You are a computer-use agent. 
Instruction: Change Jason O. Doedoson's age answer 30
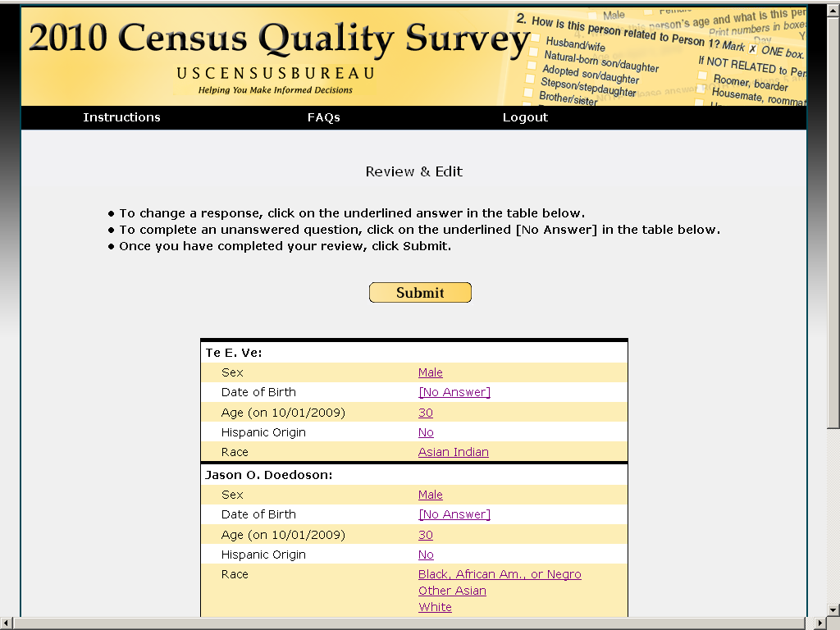point(426,535)
